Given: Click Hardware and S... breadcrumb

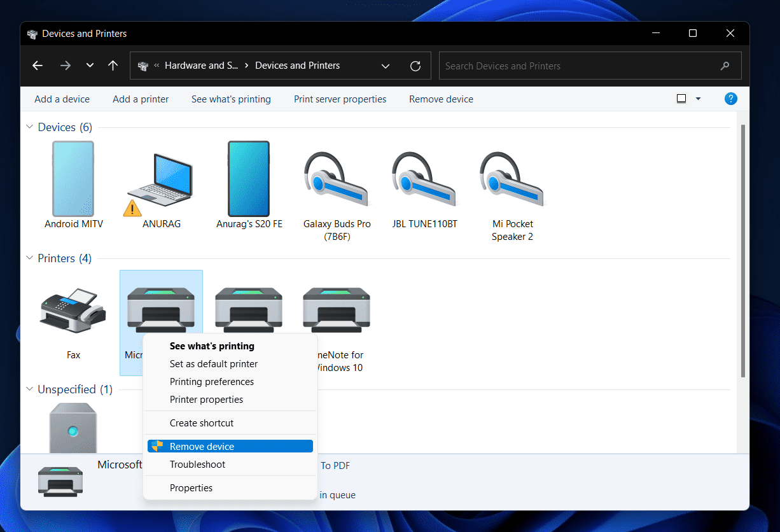Looking at the screenshot, I should tap(202, 66).
